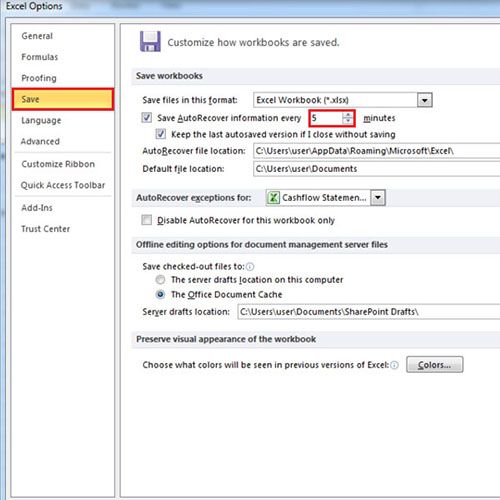Viewport: 500px width, 500px height.
Task: Increase AutoRecover minutes with up arrow
Action: coord(348,115)
